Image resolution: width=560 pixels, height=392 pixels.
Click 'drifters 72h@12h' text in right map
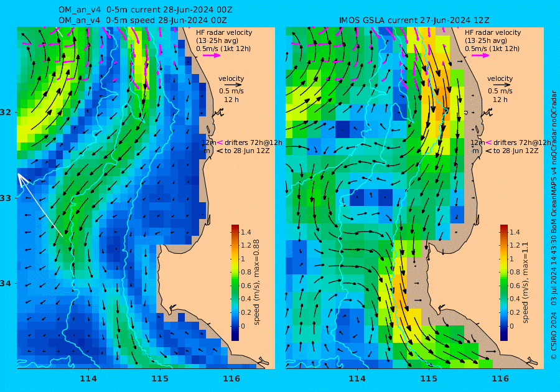[x=522, y=143]
